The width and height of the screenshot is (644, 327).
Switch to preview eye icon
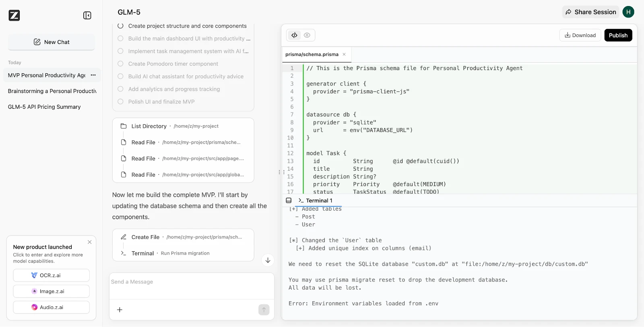tap(307, 35)
